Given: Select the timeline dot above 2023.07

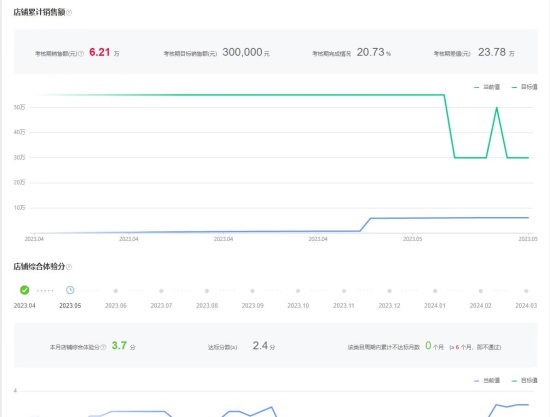Looking at the screenshot, I should click(161, 291).
